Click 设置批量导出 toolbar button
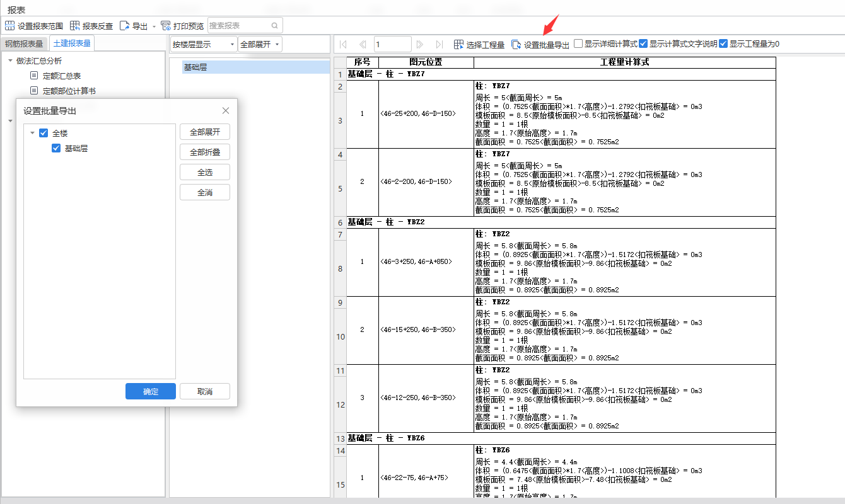 coord(540,44)
